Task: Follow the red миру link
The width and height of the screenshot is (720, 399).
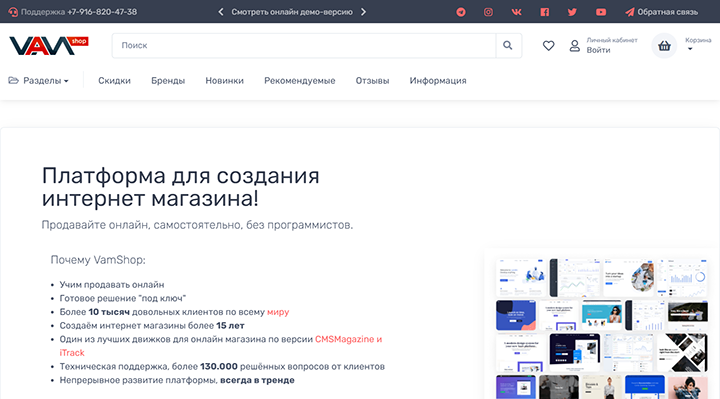Action: click(x=278, y=312)
